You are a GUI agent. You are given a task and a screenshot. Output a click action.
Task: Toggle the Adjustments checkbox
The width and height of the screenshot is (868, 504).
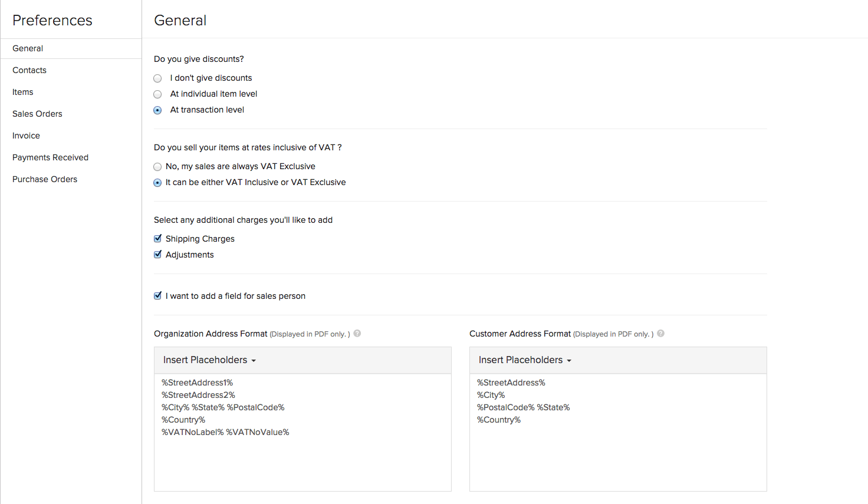tap(157, 255)
